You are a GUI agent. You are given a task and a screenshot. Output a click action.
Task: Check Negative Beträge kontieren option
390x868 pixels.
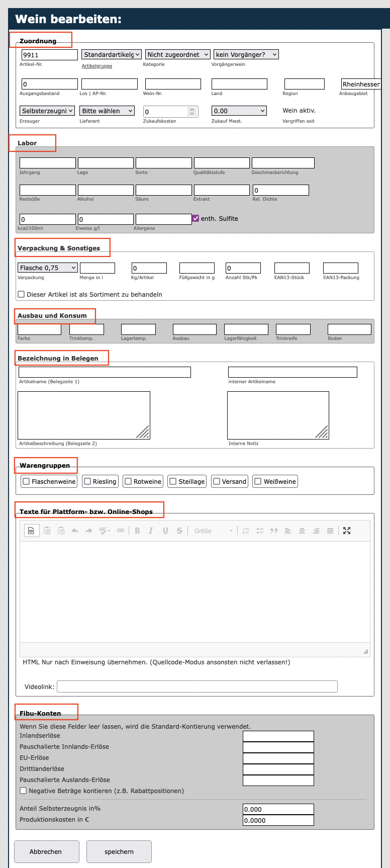coord(23,791)
